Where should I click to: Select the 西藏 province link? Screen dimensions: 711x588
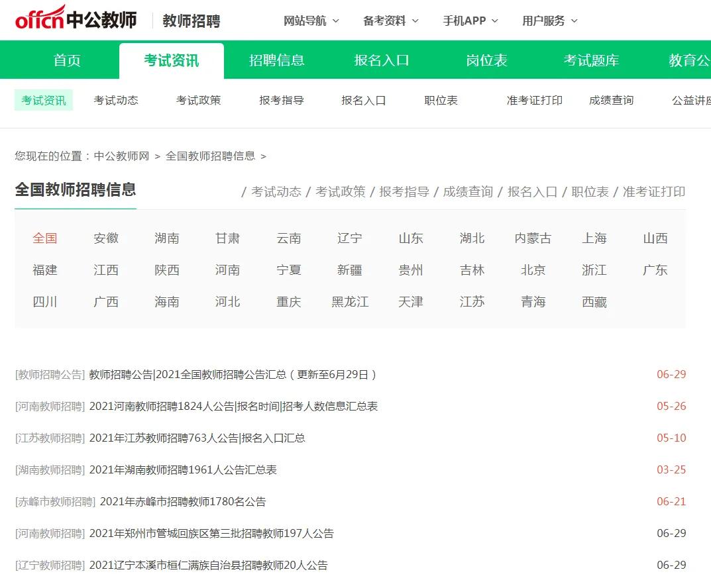[x=593, y=302]
